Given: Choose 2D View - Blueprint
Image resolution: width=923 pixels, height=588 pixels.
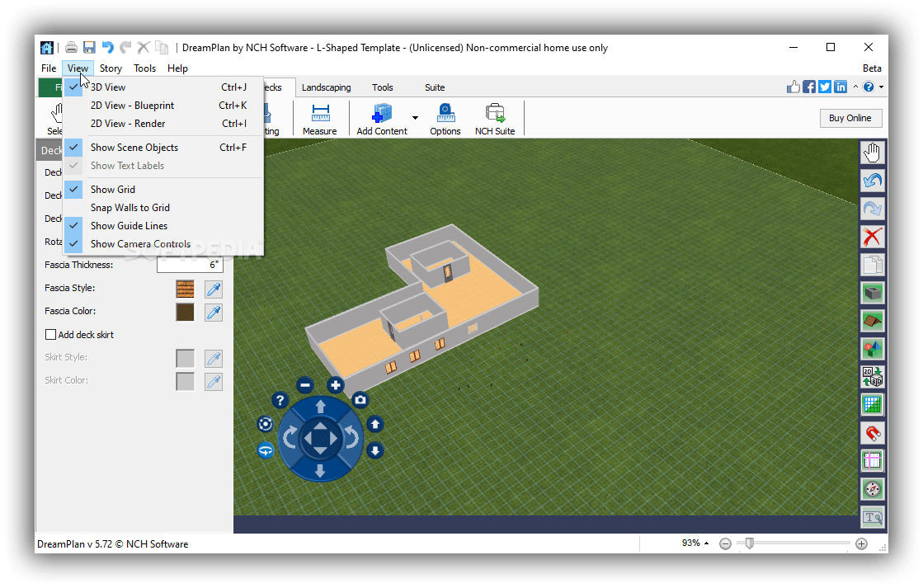Looking at the screenshot, I should click(163, 106).
